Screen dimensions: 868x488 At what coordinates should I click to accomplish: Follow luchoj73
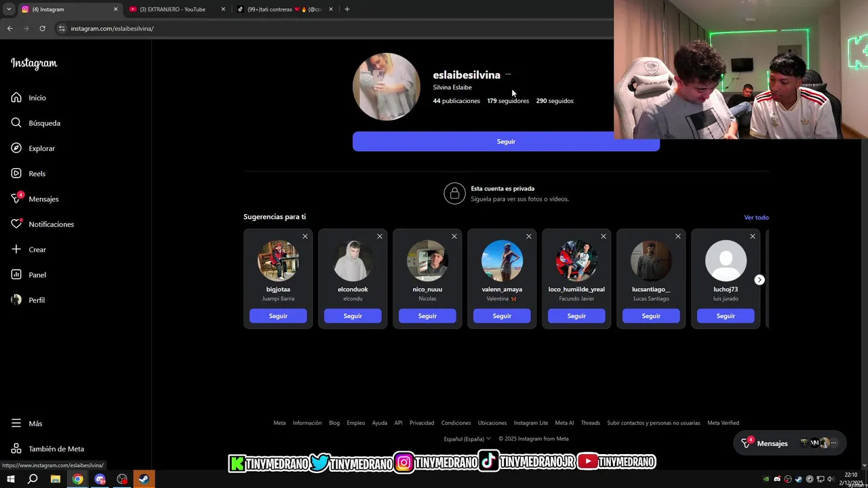(726, 316)
